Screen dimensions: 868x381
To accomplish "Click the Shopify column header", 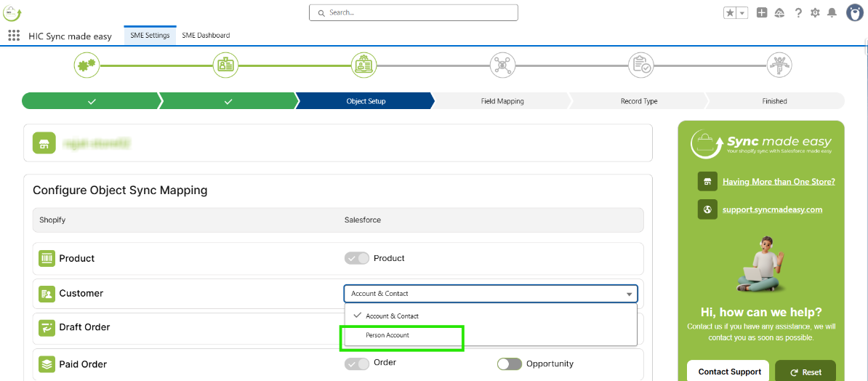I will (x=52, y=220).
